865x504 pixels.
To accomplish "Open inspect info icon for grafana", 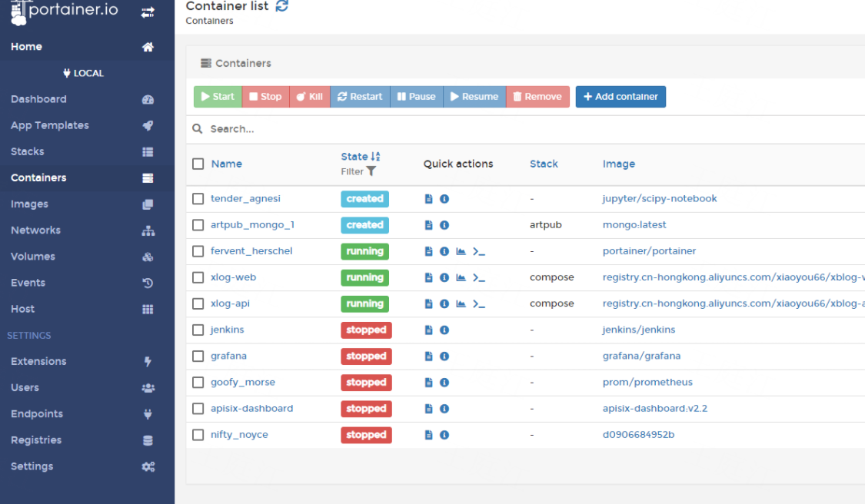I will tap(444, 356).
